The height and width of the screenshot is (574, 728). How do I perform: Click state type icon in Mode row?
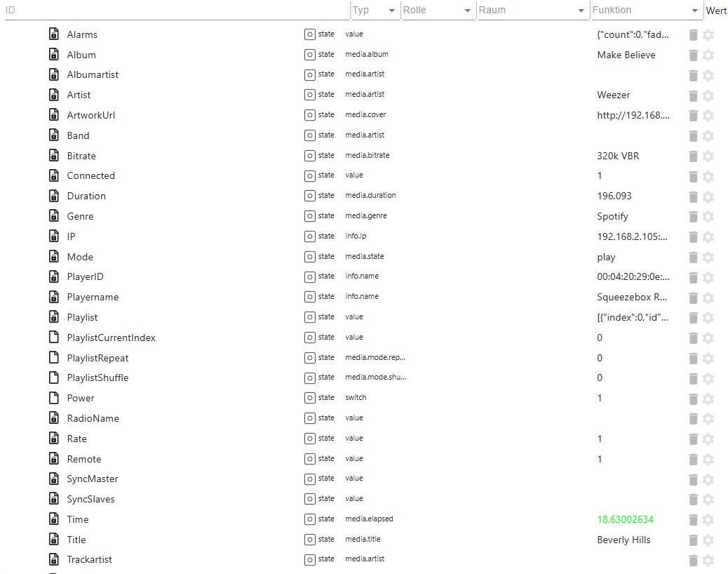(x=310, y=257)
